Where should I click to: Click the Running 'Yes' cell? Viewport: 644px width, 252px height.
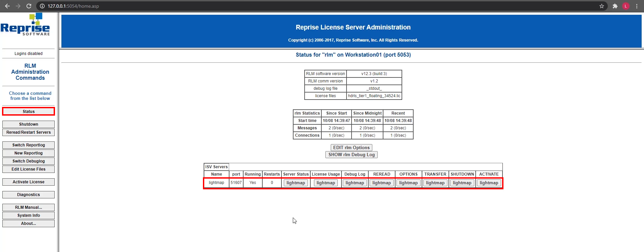(x=253, y=183)
